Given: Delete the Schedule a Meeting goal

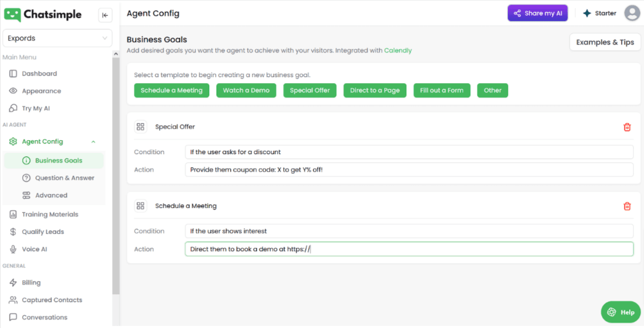Looking at the screenshot, I should [x=627, y=206].
